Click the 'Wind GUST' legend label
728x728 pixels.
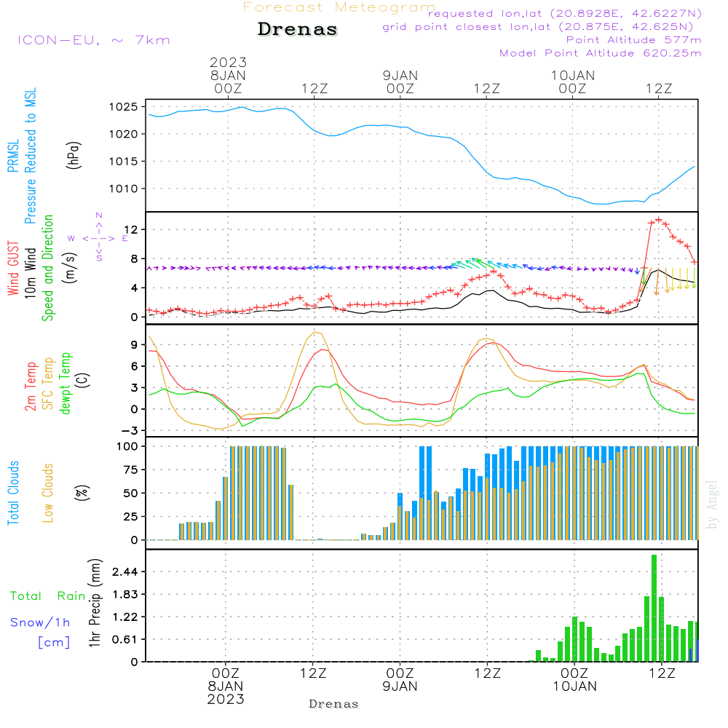[x=13, y=268]
